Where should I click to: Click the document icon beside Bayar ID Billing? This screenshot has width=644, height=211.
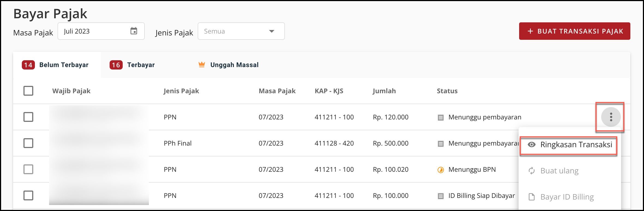tap(531, 197)
